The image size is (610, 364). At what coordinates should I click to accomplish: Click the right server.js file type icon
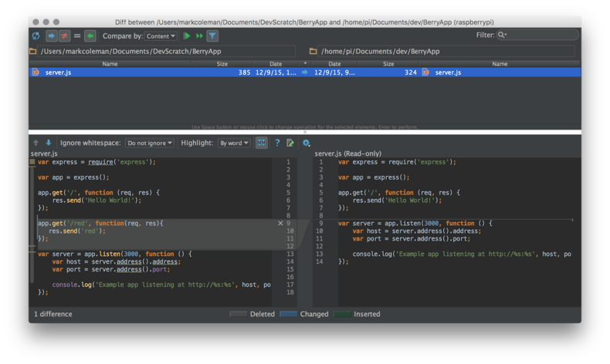pos(425,72)
